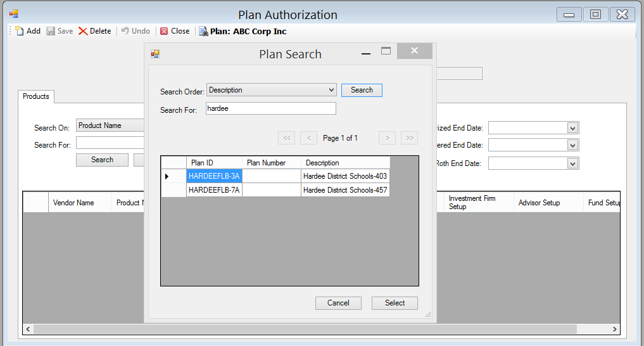Go to previous page with < button
Viewport: 644px width, 346px height.
point(309,138)
